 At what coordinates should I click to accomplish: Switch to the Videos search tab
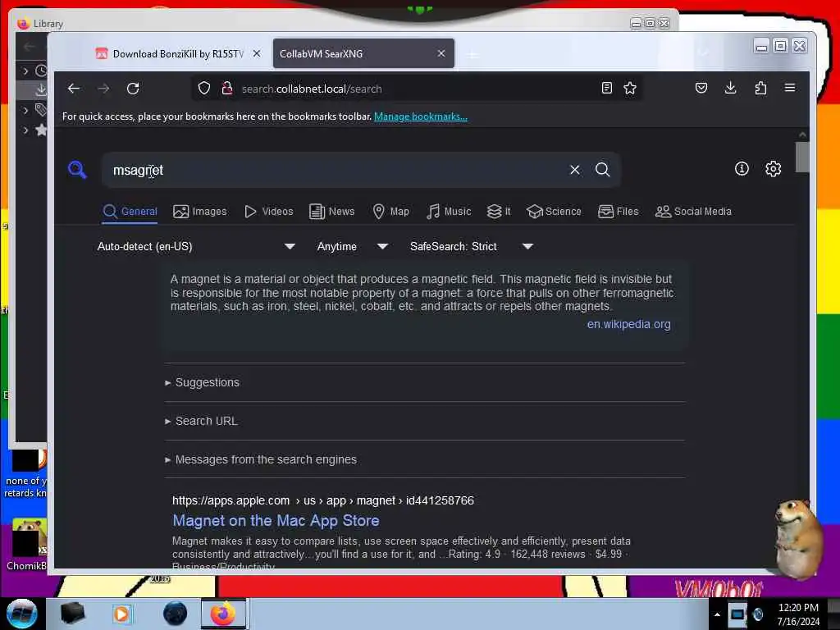[x=268, y=212]
